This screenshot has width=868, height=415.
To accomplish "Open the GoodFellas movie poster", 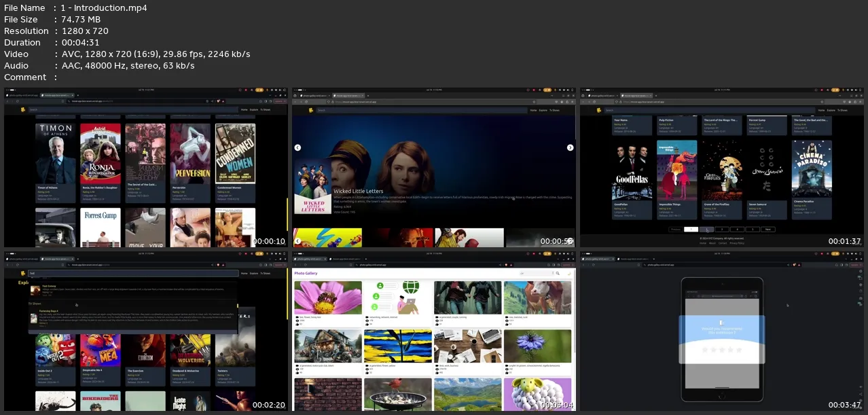I will pyautogui.click(x=631, y=170).
